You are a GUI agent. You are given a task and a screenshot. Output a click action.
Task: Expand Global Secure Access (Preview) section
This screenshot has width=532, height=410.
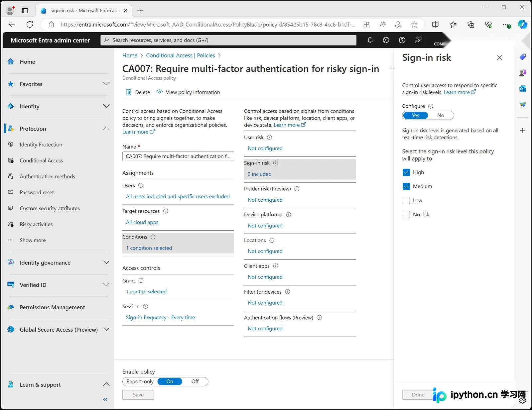(x=106, y=329)
